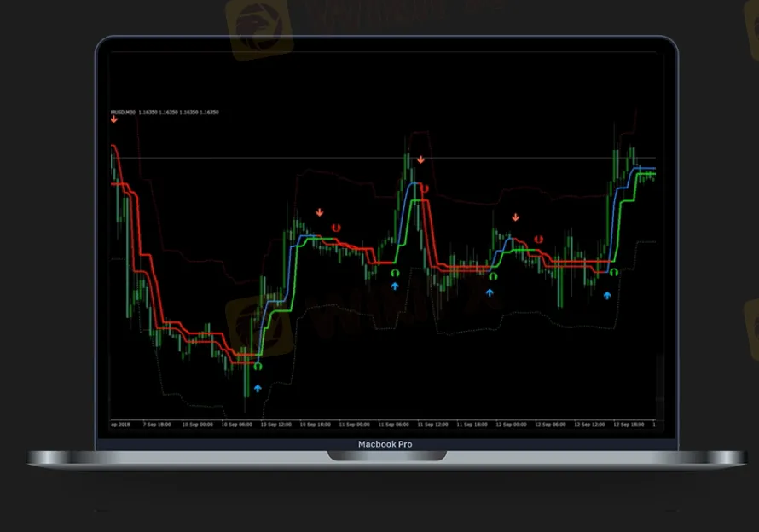The image size is (759, 532).
Task: Select the blue up arrow at the far right
Action: click(607, 294)
